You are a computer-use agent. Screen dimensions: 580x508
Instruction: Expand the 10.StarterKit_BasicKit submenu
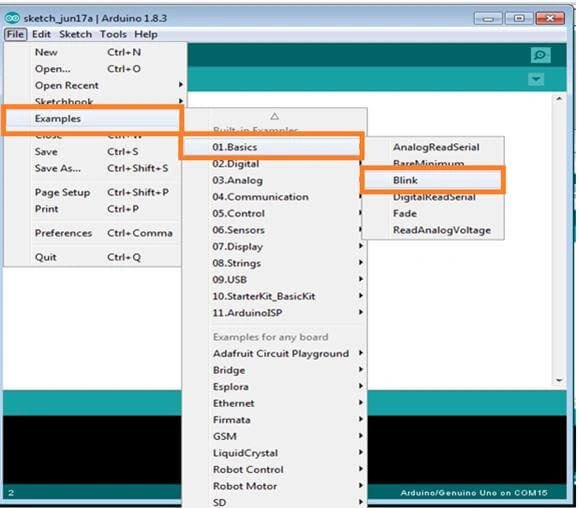tap(274, 296)
